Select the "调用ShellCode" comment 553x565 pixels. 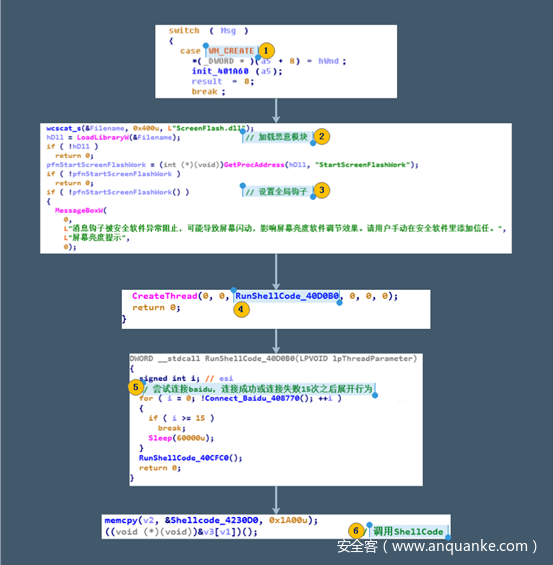point(408,531)
